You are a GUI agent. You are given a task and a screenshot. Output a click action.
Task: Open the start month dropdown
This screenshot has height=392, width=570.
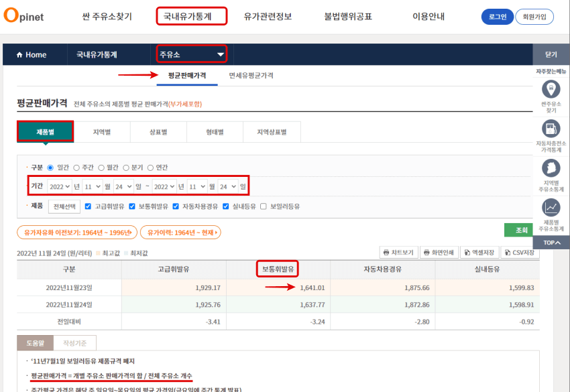tap(93, 186)
